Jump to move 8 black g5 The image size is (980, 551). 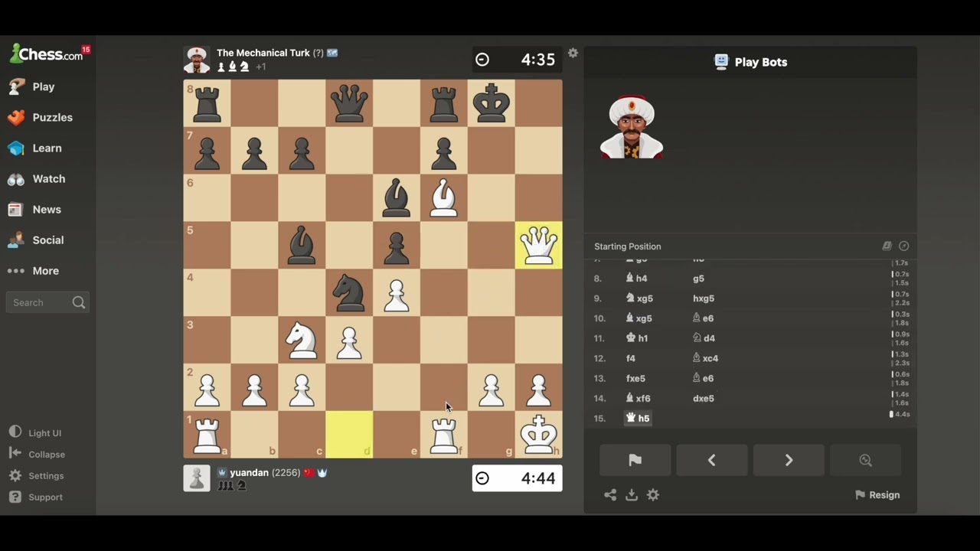(x=698, y=279)
